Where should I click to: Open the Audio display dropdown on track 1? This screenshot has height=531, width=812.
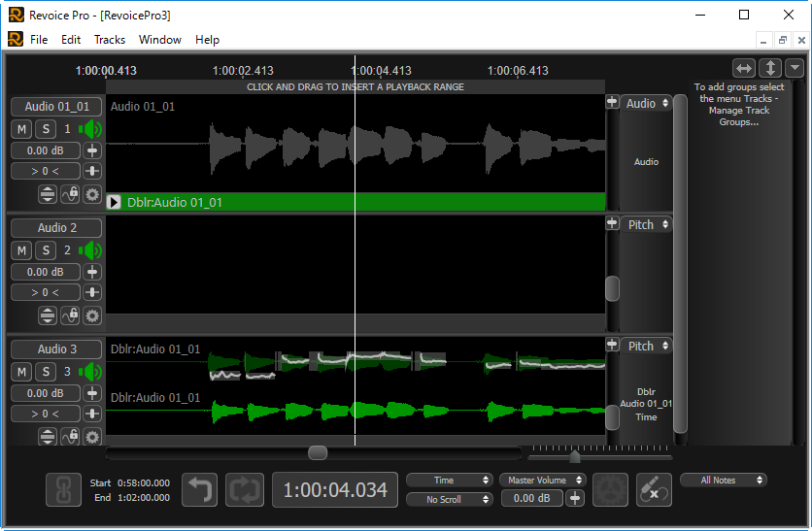646,104
